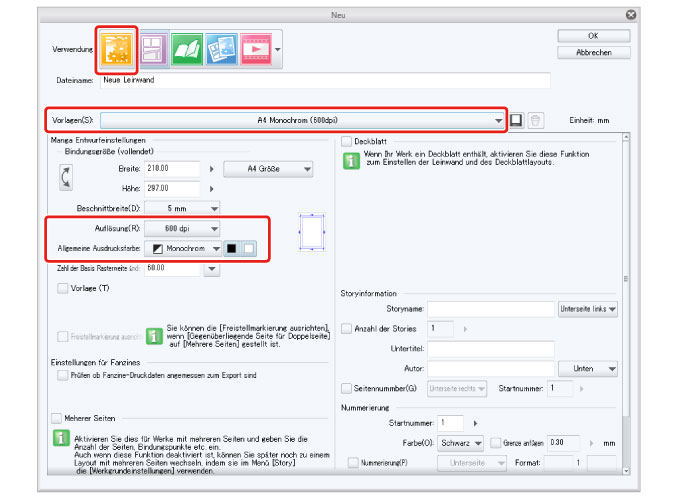Viewport: 697px width, 498px height.
Task: Open the Breite slider arrow
Action: [212, 169]
